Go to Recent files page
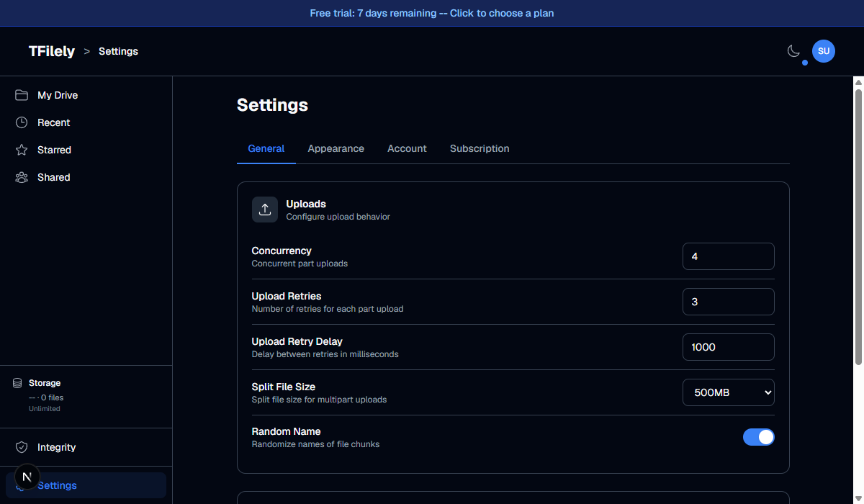This screenshot has width=864, height=504. pyautogui.click(x=86, y=122)
